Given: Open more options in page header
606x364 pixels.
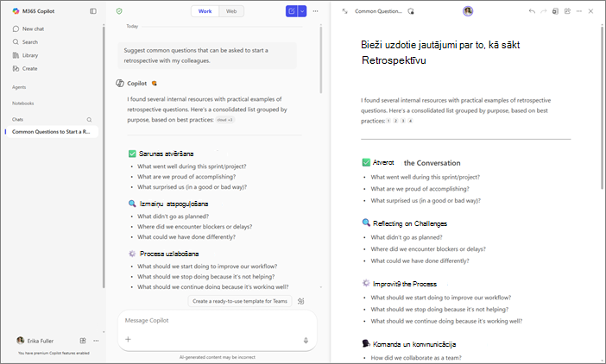Looking at the screenshot, I should [x=579, y=11].
